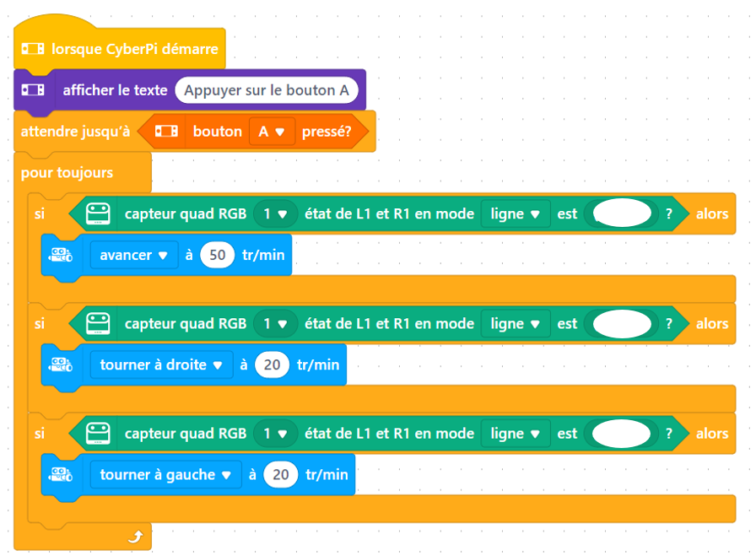This screenshot has height=556, width=756.
Task: Open the tourner à droite dropdown
Action: 160,364
